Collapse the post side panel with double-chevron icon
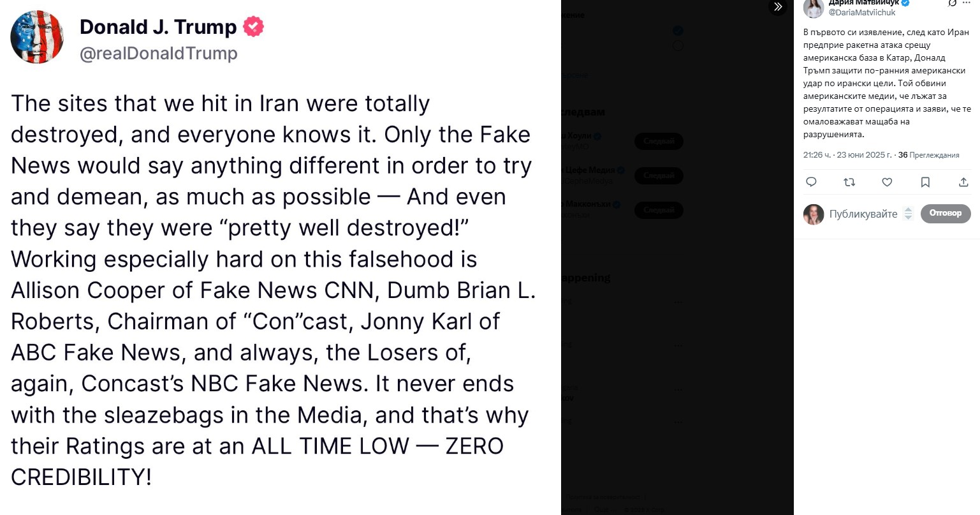Viewport: 980px width, 515px height. (778, 7)
